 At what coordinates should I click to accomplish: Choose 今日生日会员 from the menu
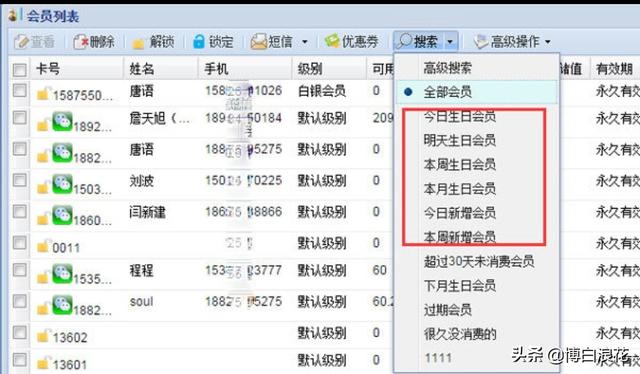(x=460, y=116)
